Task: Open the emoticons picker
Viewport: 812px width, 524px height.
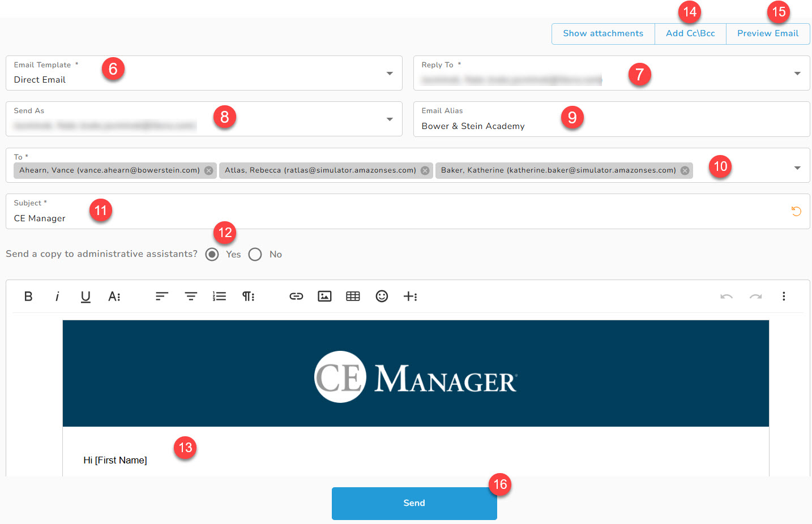Action: (382, 296)
